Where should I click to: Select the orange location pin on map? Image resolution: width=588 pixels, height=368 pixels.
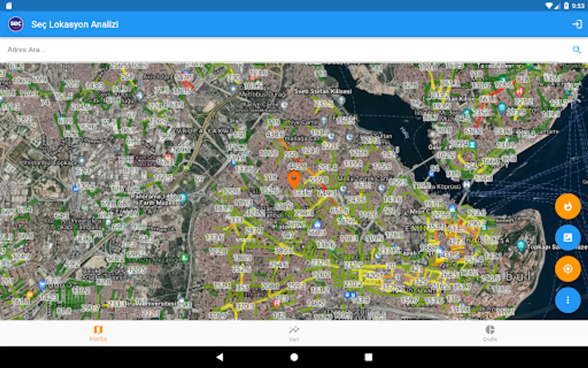[x=294, y=180]
